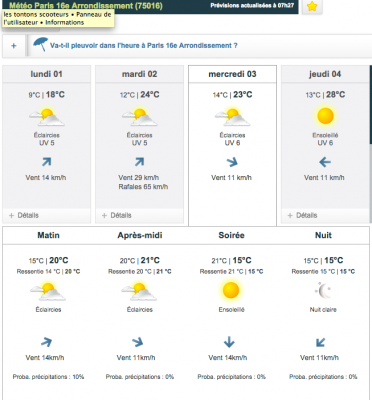Click the Soirée downward wind arrow
This screenshot has height=400, width=372.
[x=229, y=342]
